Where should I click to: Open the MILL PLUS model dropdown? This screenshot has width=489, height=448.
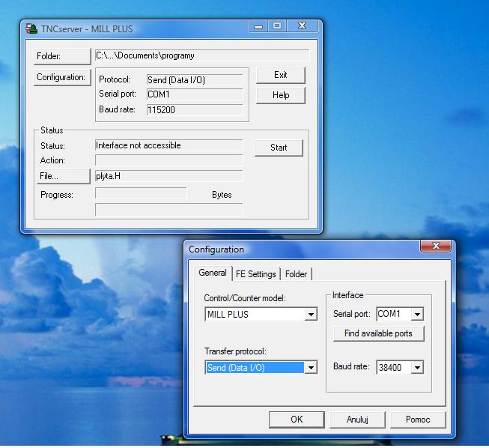(261, 314)
